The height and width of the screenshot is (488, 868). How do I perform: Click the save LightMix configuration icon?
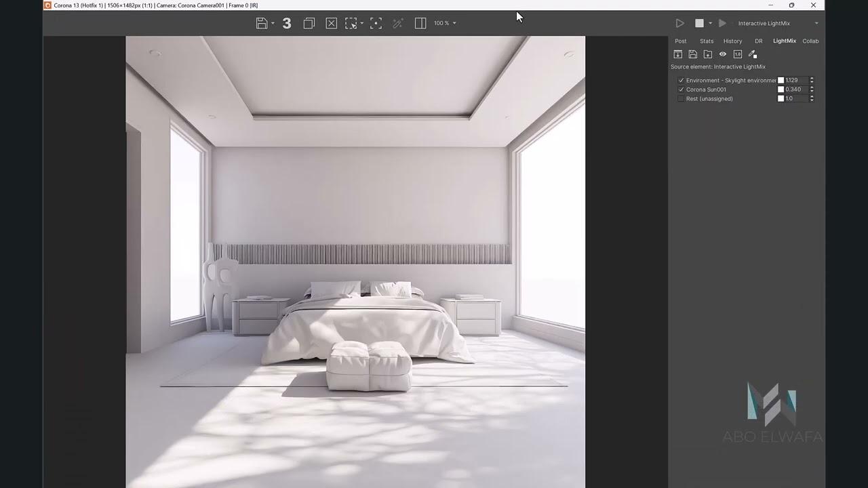click(692, 54)
